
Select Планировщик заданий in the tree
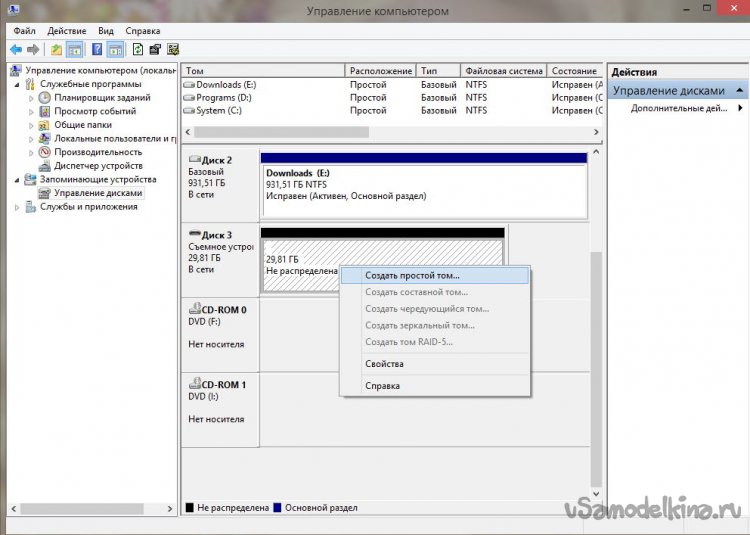101,98
